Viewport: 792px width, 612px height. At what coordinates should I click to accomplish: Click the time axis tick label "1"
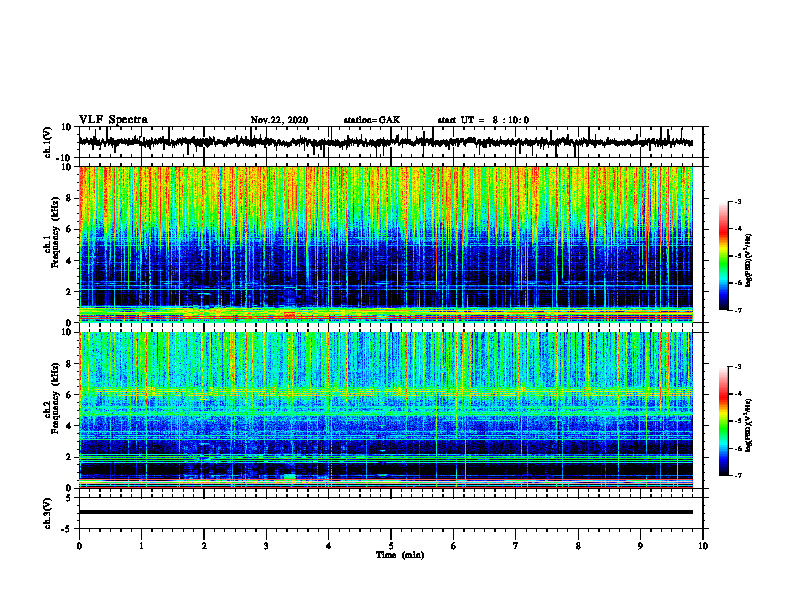pyautogui.click(x=141, y=546)
